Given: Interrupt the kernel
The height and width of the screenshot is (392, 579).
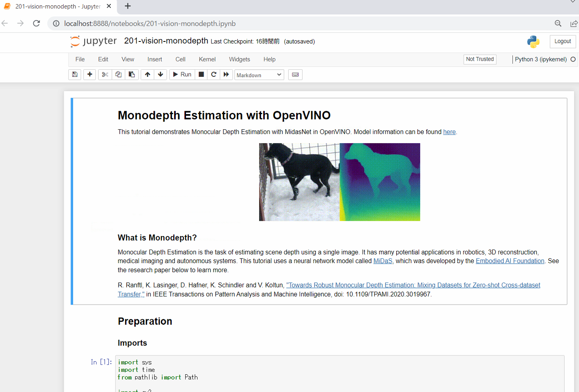Looking at the screenshot, I should click(201, 74).
